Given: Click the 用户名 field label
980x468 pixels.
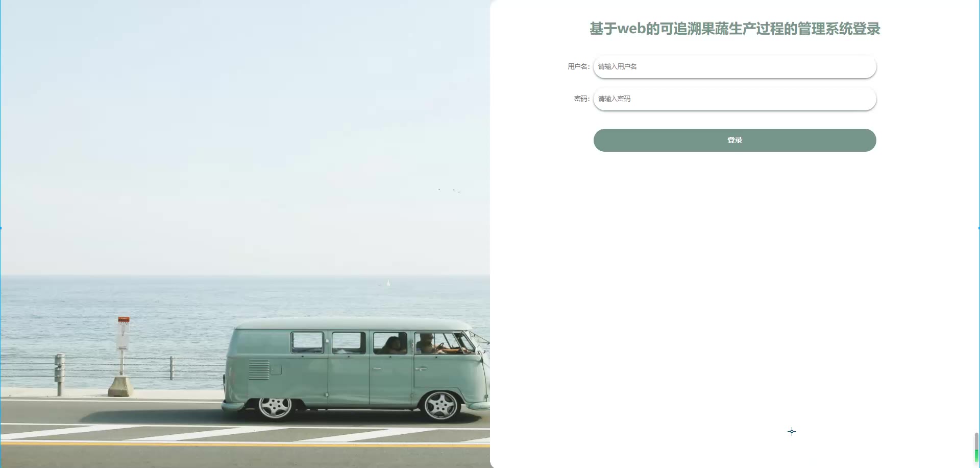Looking at the screenshot, I should (578, 66).
